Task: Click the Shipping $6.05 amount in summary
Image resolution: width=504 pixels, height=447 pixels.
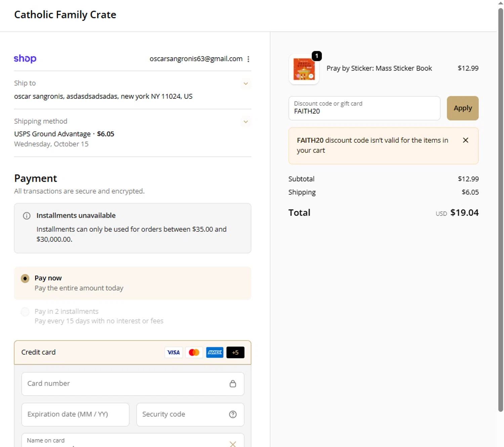Action: [x=470, y=192]
